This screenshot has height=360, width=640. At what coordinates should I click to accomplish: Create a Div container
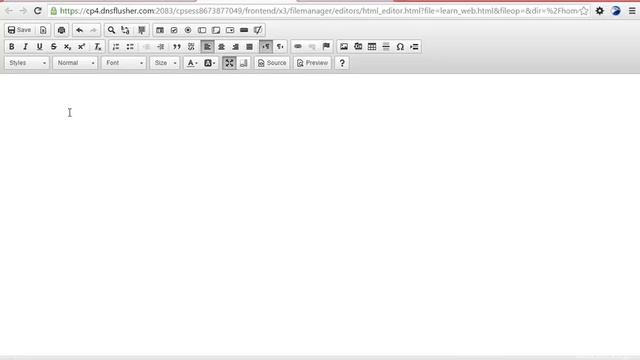pos(191,47)
